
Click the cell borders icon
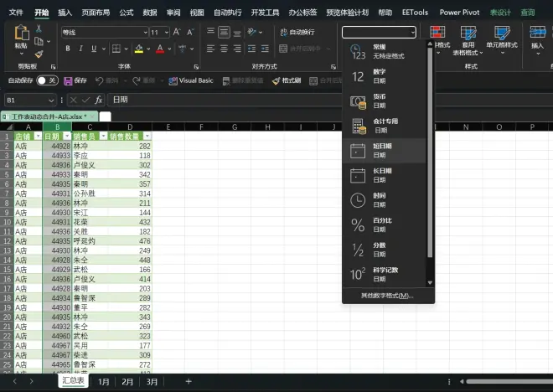[116, 49]
